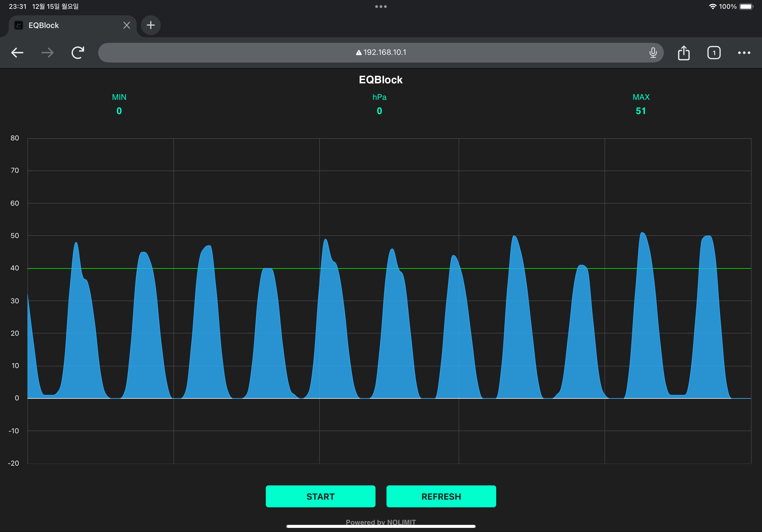Screen dimensions: 762x532
Task: Click the MAX value 51
Action: click(640, 111)
